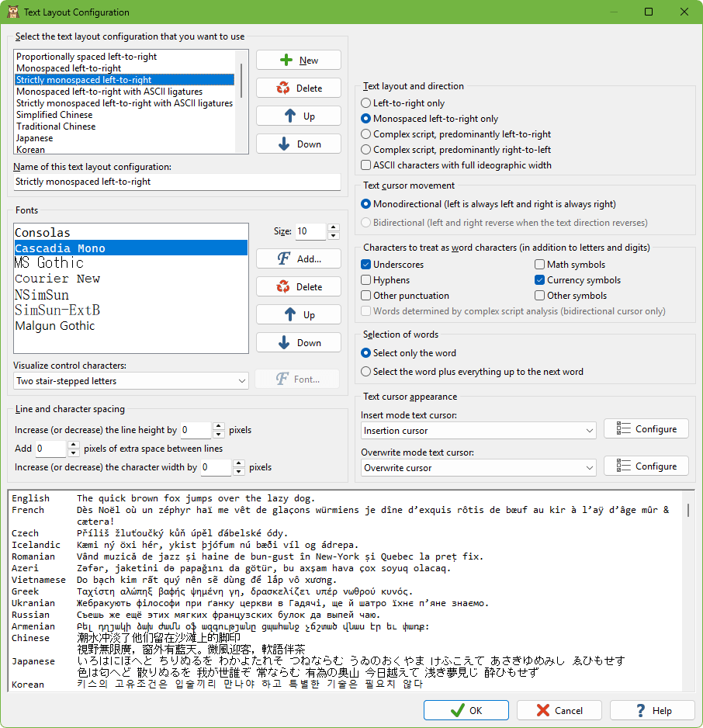Screen dimensions: 703x728
Task: Decrease character width with the down arrow
Action: [x=238, y=471]
